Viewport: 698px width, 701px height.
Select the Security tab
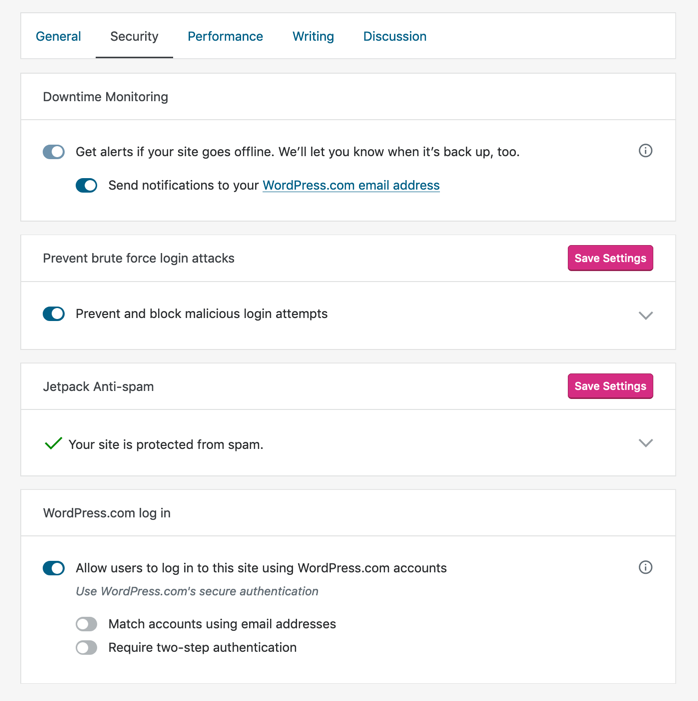pyautogui.click(x=134, y=36)
